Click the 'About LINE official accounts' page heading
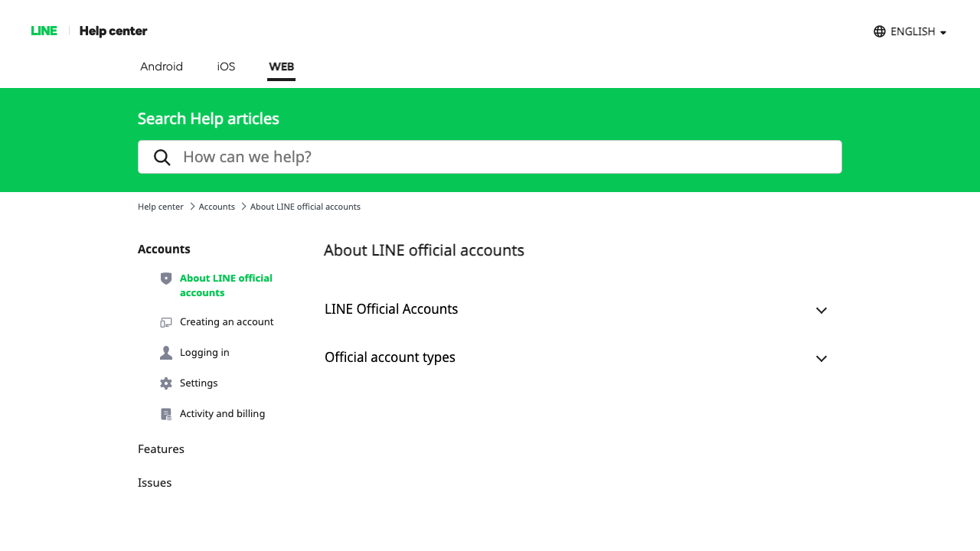Screen dimensions: 980x551 (x=424, y=250)
